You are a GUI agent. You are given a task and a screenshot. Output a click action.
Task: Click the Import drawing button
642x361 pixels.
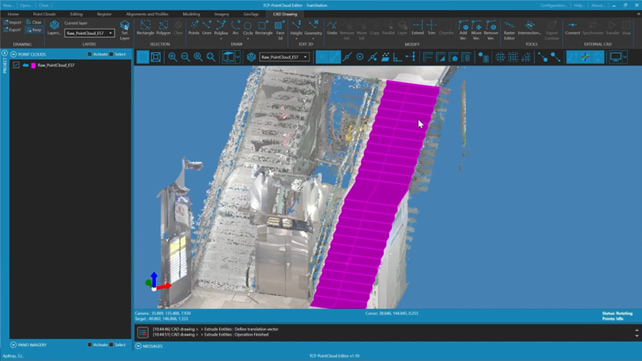(x=12, y=23)
